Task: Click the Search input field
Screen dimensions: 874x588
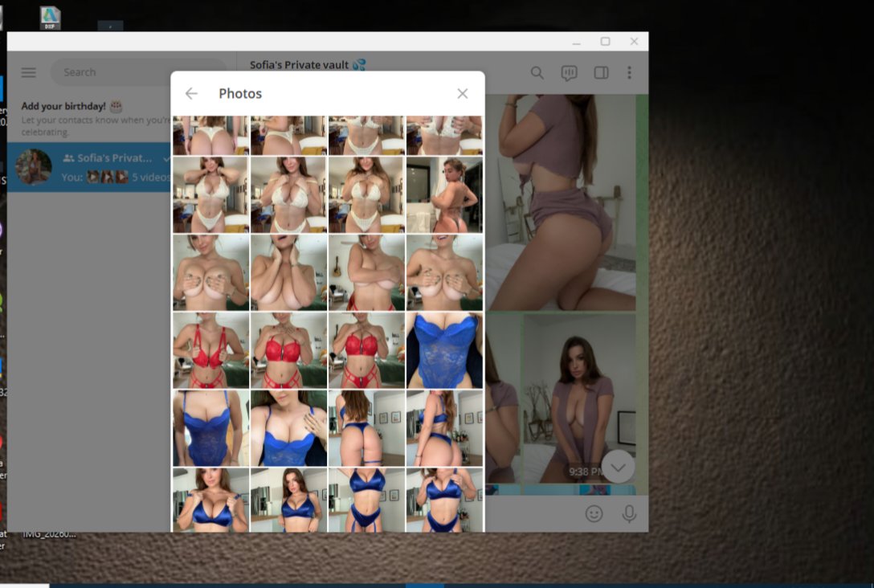Action: click(x=139, y=72)
